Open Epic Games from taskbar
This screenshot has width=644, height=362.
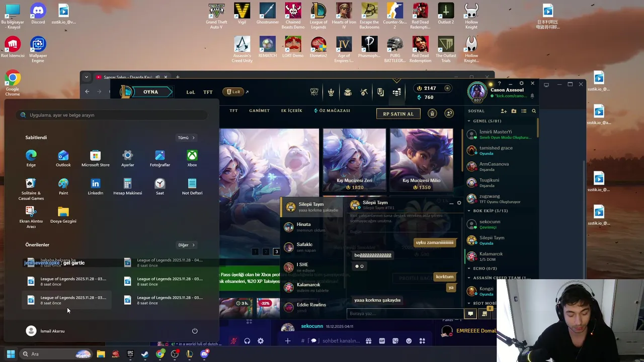pos(130,354)
